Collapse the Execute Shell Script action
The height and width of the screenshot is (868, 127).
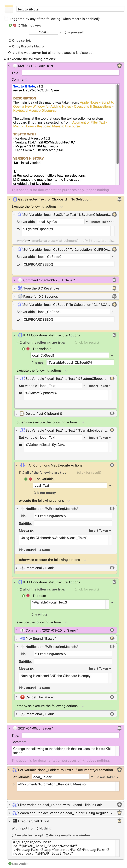[9, 821]
